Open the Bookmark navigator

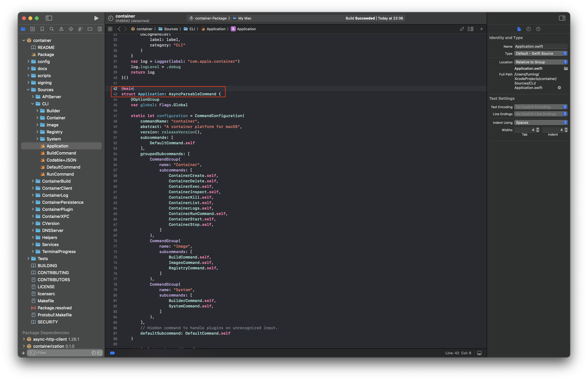coord(42,29)
